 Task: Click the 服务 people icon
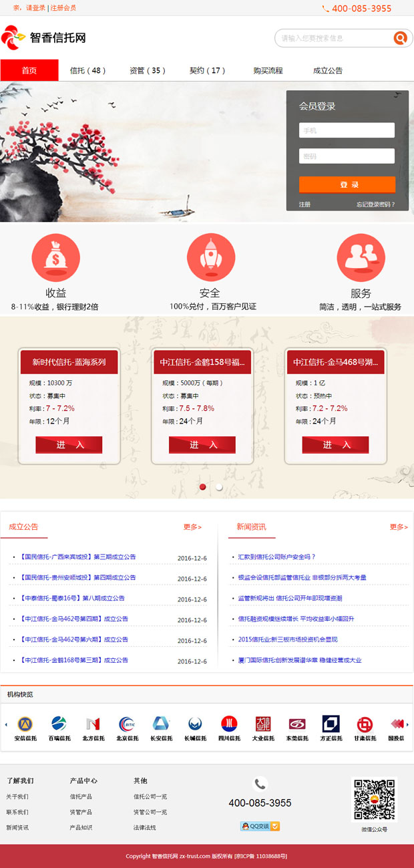[x=361, y=257]
